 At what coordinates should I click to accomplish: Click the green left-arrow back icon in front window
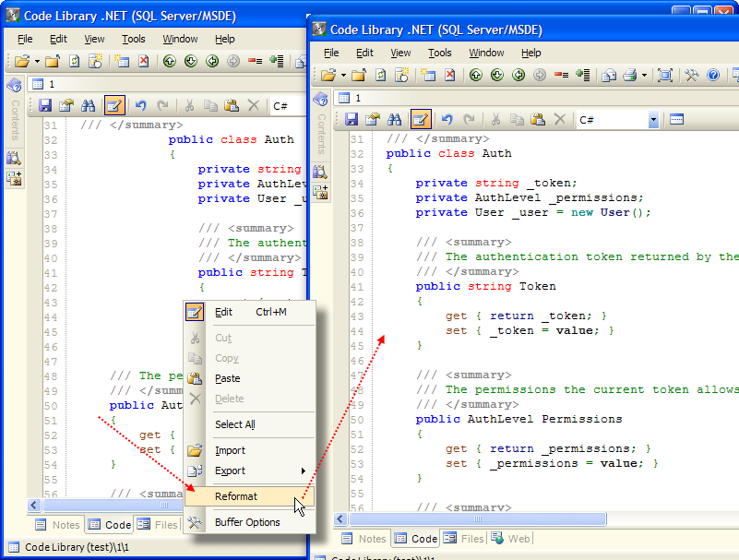518,75
